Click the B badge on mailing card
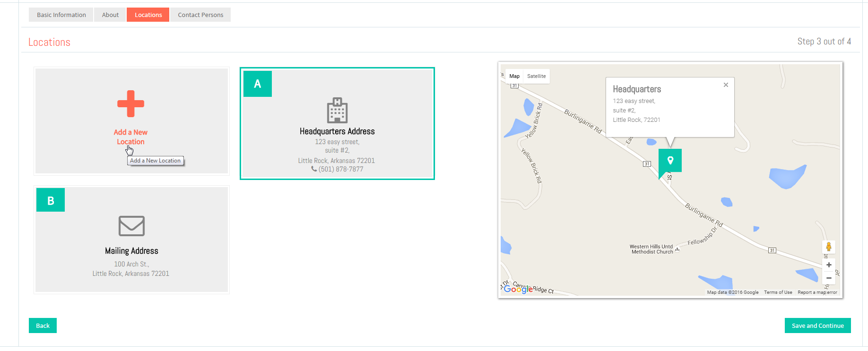The height and width of the screenshot is (351, 868). tap(51, 199)
